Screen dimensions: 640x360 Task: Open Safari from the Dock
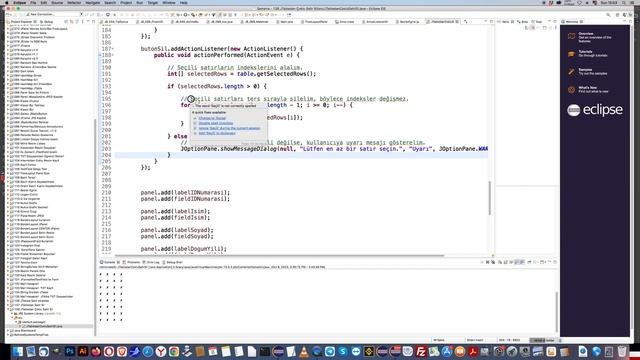pos(148,351)
